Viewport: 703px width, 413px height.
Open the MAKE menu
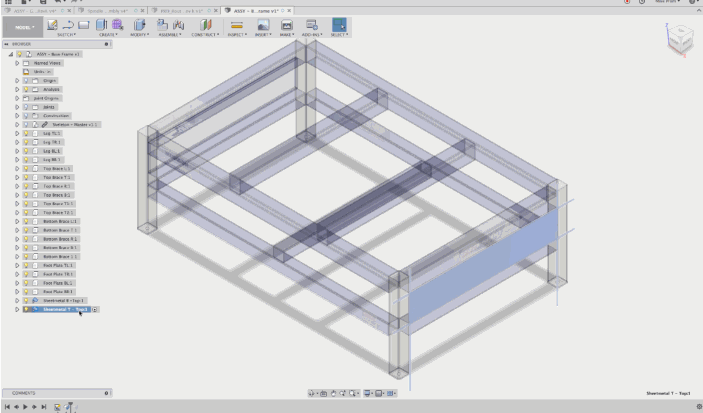(x=286, y=35)
